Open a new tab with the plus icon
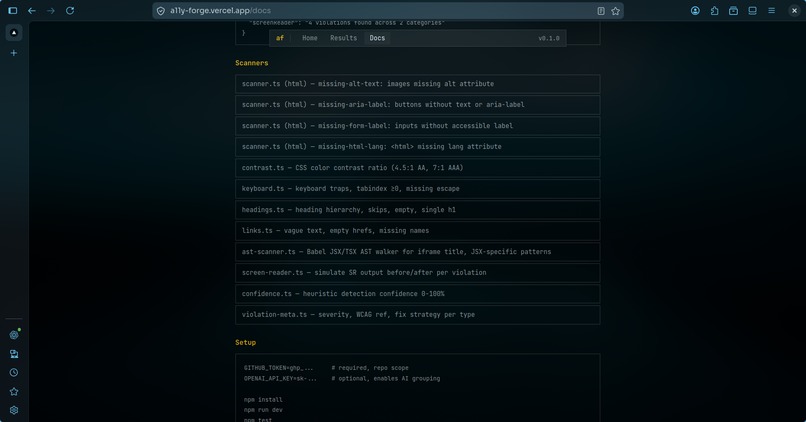This screenshot has width=806, height=422. coord(14,53)
